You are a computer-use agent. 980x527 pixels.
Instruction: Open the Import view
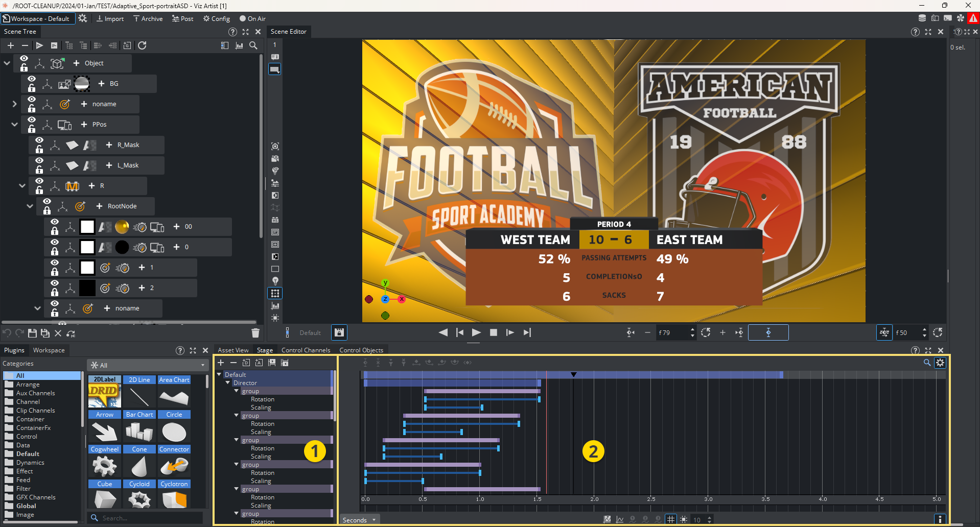point(110,19)
